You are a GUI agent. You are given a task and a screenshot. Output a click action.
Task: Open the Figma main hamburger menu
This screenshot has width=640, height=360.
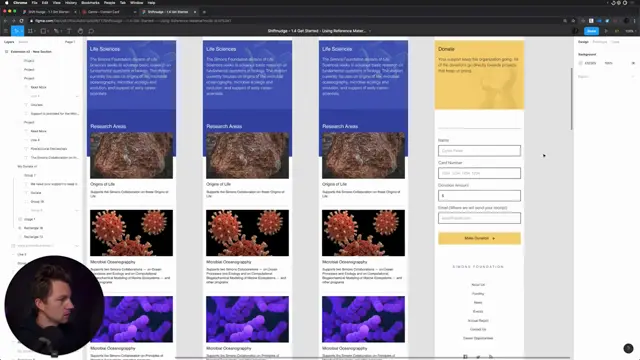click(6, 31)
